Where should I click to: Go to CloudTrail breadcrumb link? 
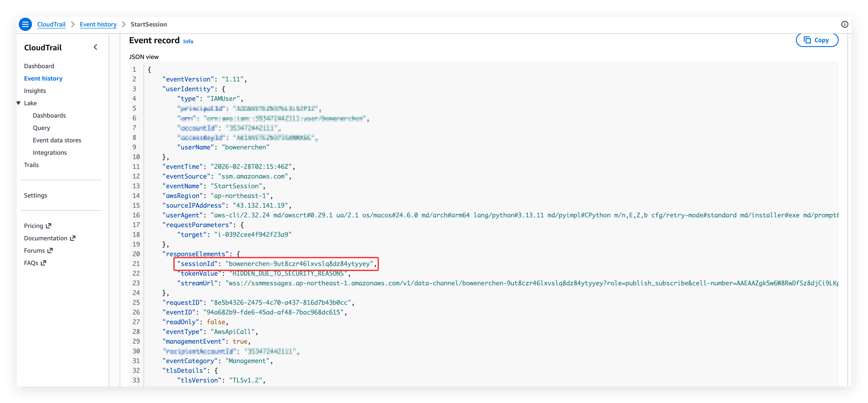(x=51, y=24)
